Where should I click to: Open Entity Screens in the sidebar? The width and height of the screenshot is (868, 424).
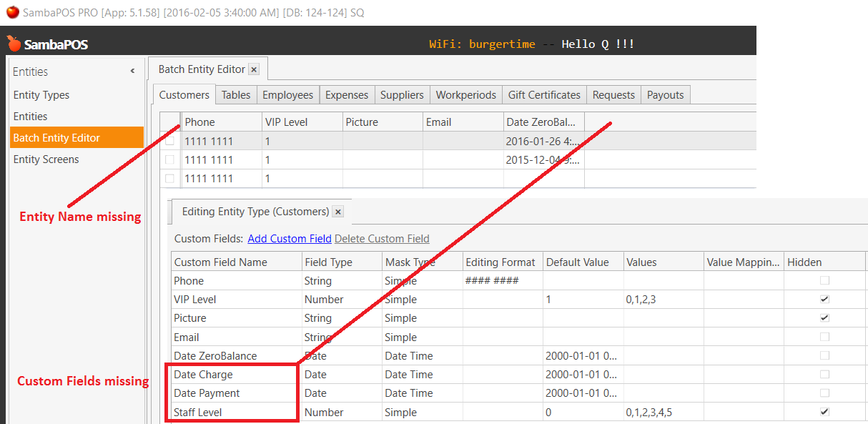coord(46,159)
